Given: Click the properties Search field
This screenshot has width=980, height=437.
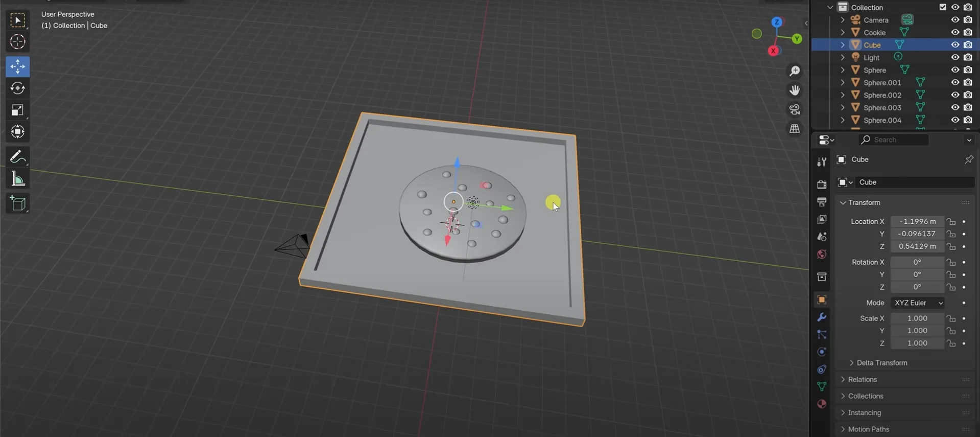Looking at the screenshot, I should coord(899,140).
